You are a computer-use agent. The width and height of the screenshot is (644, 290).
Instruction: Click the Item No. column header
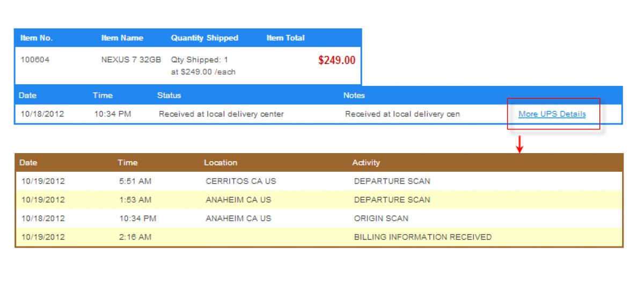point(36,38)
